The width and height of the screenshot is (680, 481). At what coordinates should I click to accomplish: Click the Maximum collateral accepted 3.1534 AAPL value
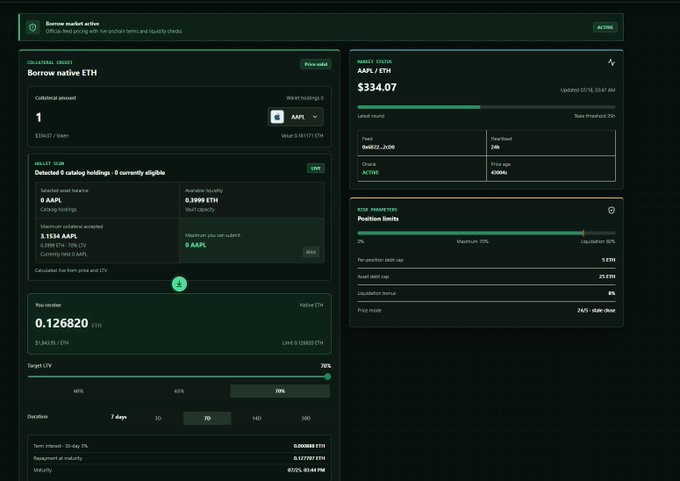(59, 236)
